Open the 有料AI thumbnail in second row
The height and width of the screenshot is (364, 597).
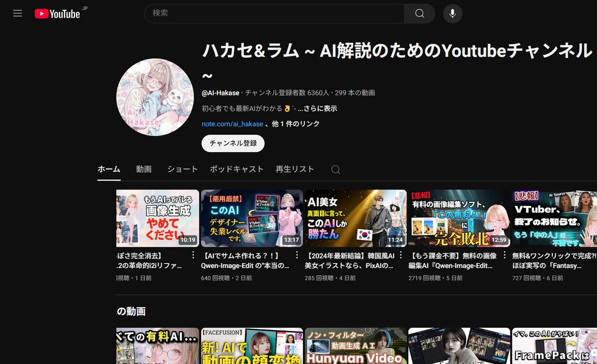click(158, 346)
